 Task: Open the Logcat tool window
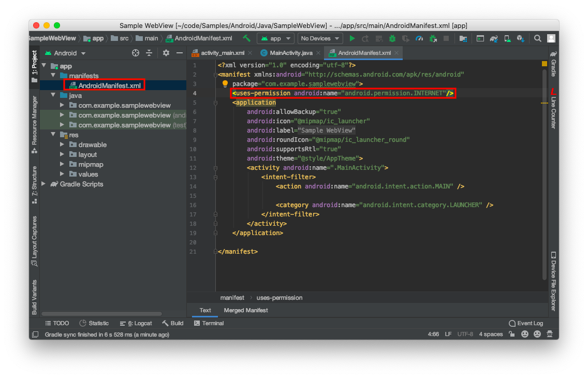136,323
